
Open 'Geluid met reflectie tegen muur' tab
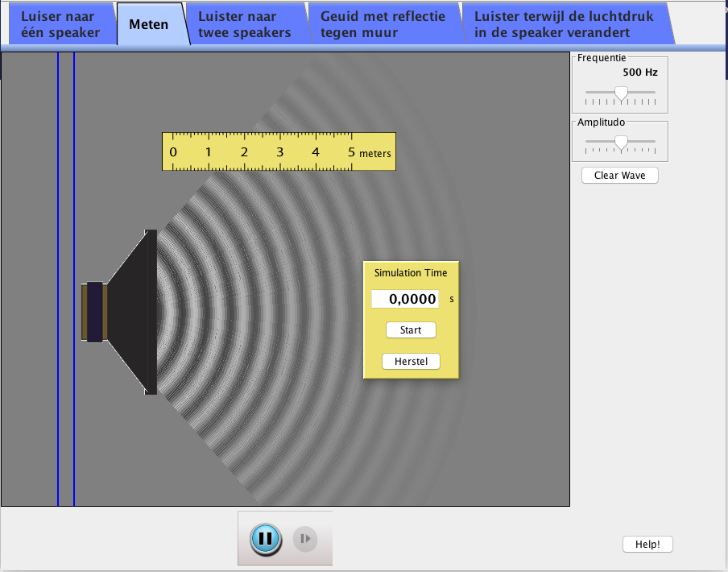click(382, 25)
